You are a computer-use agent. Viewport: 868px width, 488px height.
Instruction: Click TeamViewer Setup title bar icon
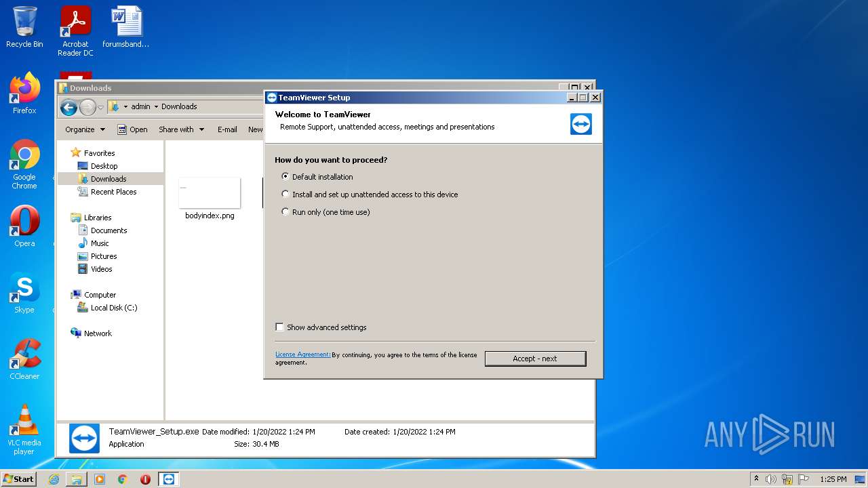coord(271,97)
